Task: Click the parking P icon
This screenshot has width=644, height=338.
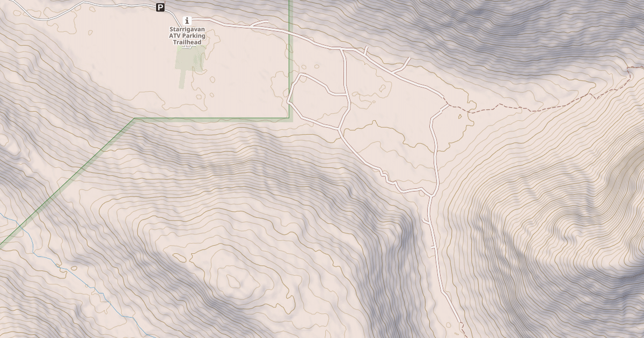Action: point(160,7)
